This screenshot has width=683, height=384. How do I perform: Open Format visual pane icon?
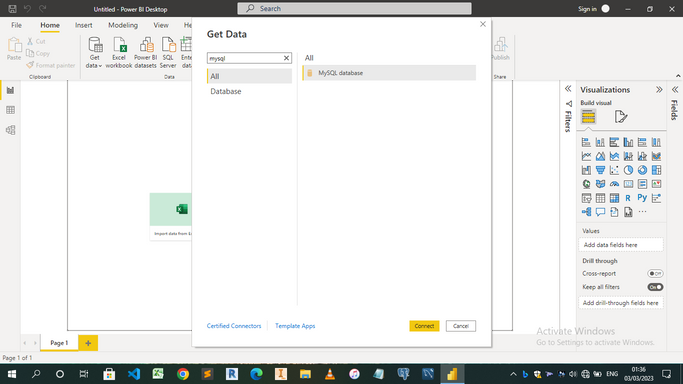click(621, 117)
